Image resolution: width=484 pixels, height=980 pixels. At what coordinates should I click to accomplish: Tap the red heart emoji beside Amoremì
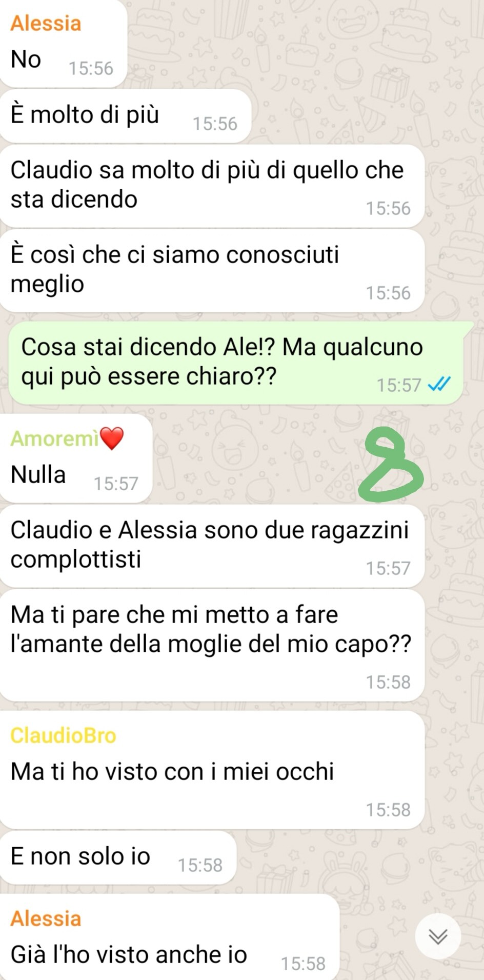pos(112,438)
